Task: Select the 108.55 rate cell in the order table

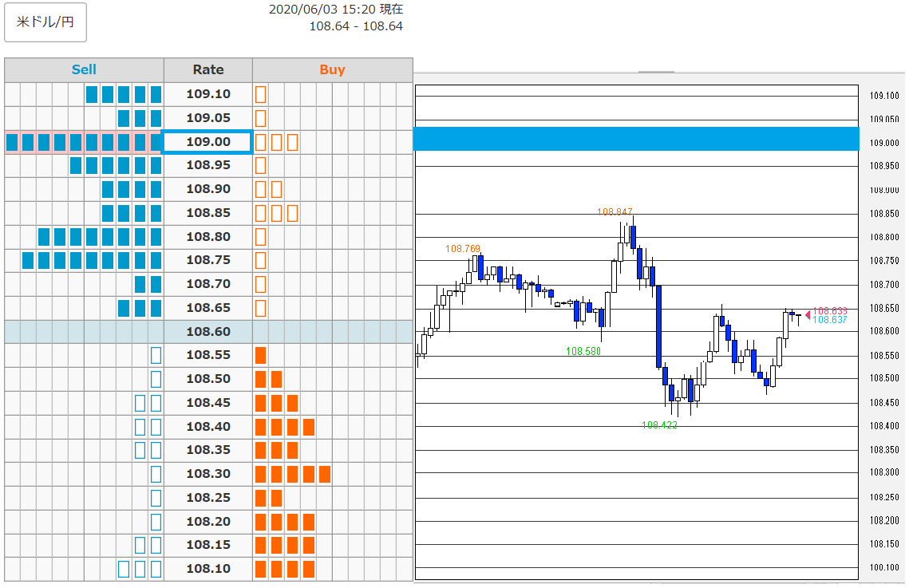Action: click(x=208, y=355)
